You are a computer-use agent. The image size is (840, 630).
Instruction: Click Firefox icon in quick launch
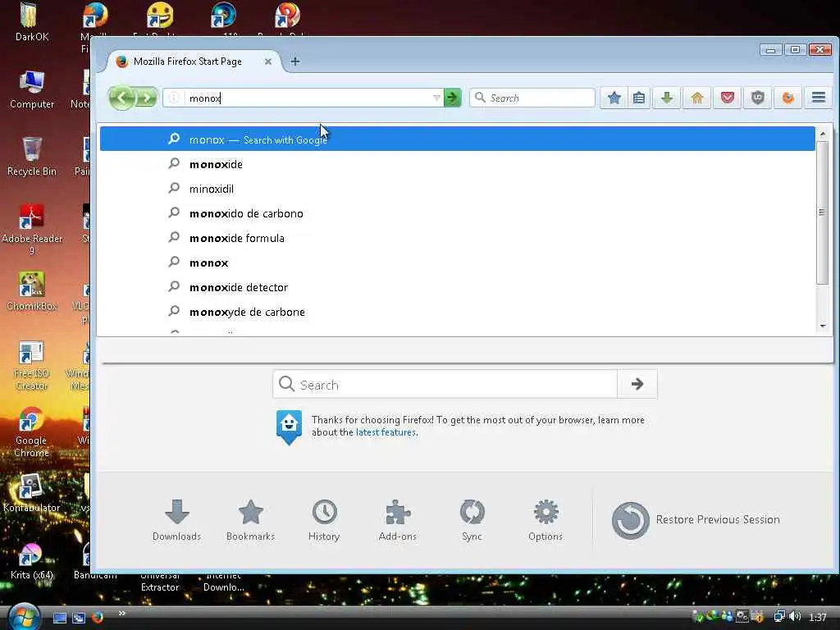pyautogui.click(x=98, y=618)
